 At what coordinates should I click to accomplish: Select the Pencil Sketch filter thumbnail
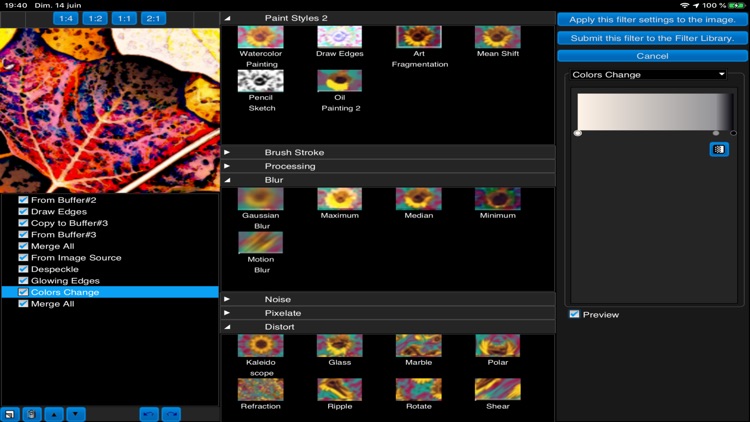[x=261, y=81]
